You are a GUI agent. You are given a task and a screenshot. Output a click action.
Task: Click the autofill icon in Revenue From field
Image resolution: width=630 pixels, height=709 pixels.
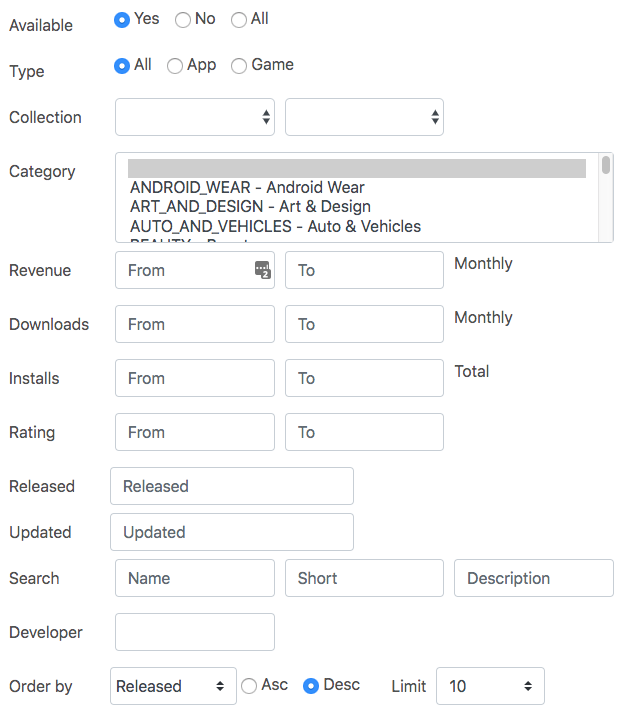coord(262,270)
